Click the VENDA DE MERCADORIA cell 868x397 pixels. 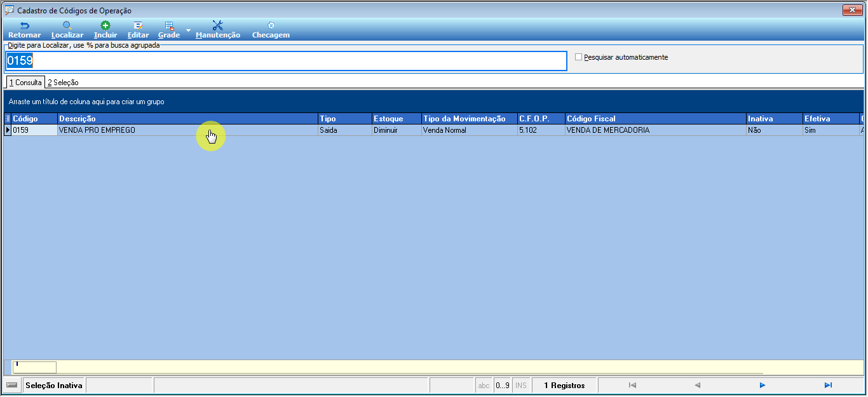click(x=655, y=130)
